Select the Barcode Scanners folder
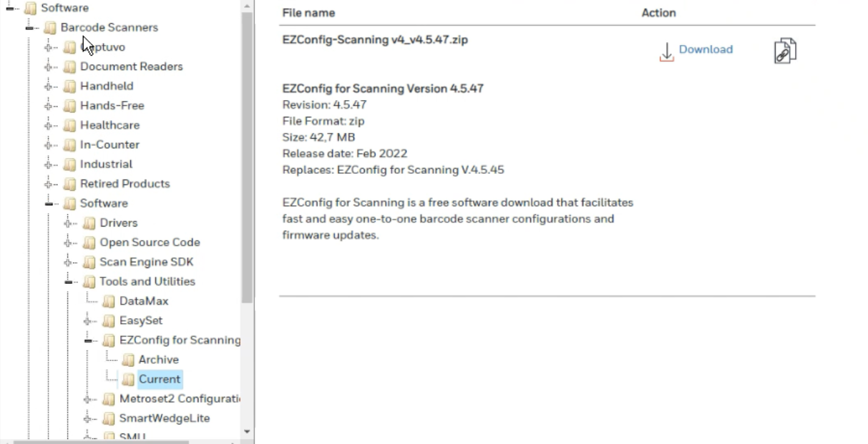 109,27
